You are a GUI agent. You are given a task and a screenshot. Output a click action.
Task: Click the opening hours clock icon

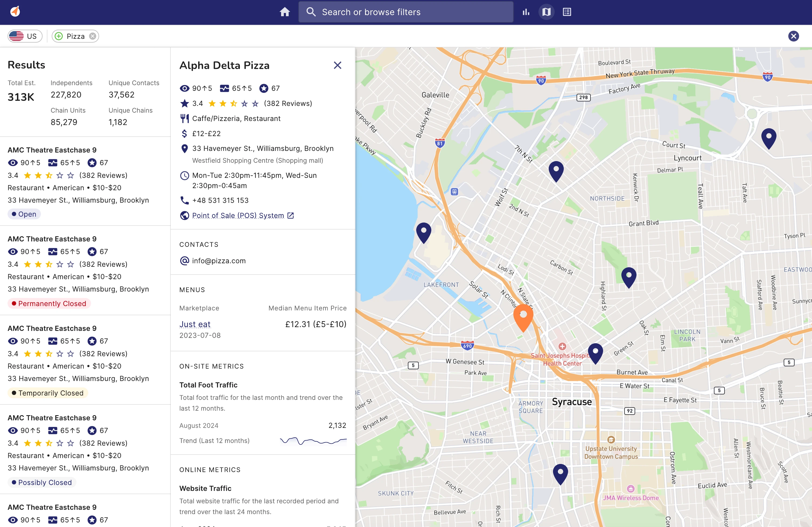(184, 175)
